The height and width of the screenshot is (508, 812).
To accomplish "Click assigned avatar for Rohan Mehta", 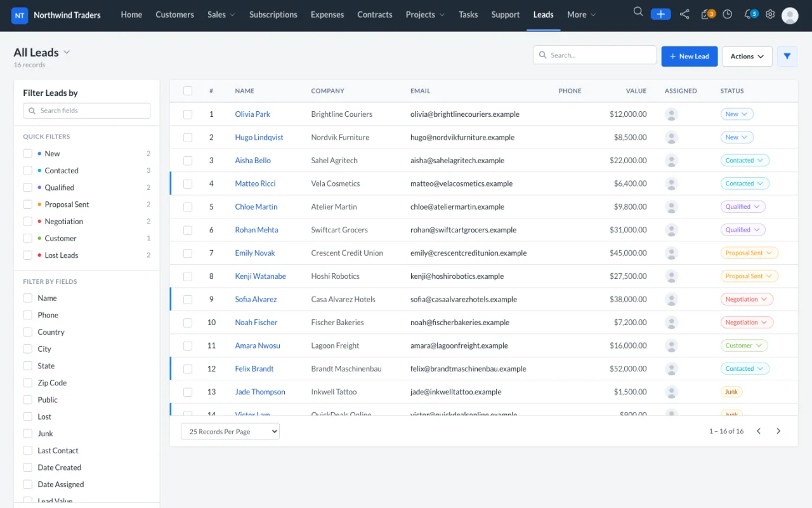I will tap(671, 230).
